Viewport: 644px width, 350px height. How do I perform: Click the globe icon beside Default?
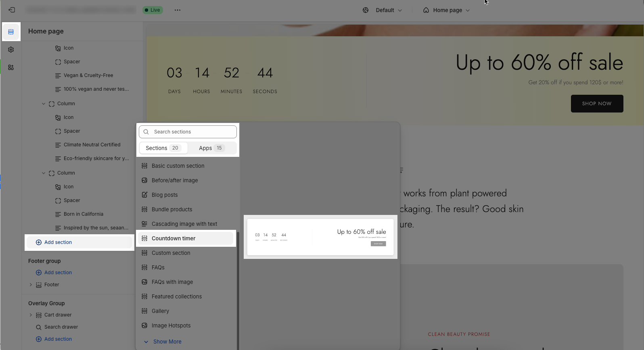(x=366, y=10)
